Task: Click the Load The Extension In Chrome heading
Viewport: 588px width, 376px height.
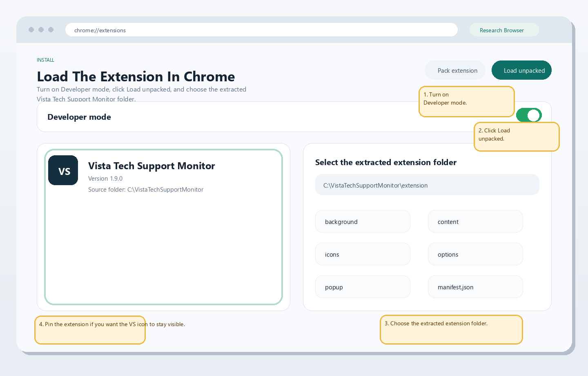Action: tap(136, 76)
